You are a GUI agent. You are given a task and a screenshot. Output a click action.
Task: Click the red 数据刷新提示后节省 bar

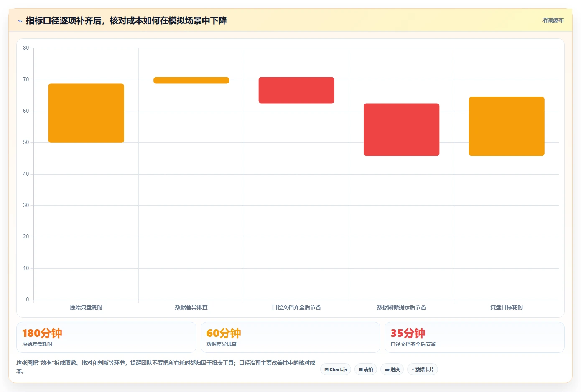[x=401, y=129]
